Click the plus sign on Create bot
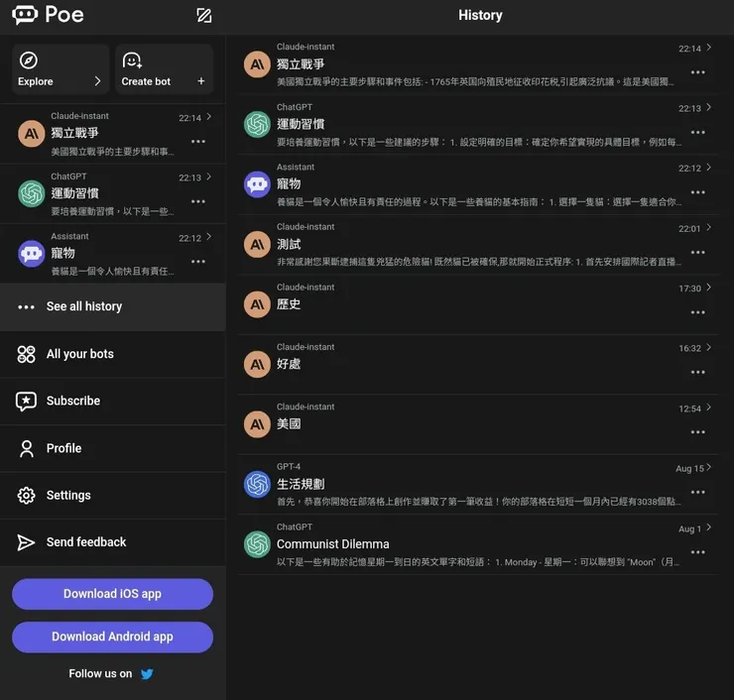This screenshot has height=700, width=734. [x=200, y=81]
